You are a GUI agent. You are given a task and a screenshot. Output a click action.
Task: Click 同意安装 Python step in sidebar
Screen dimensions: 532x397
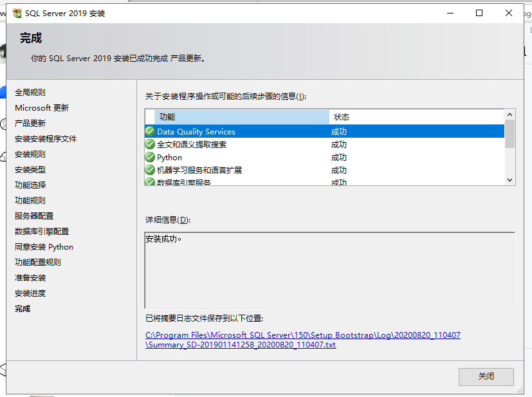click(44, 246)
